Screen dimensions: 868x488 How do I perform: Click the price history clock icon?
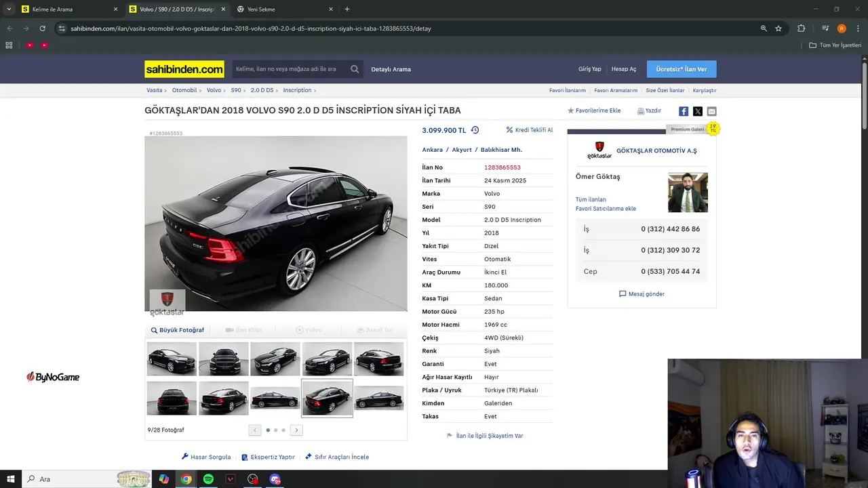click(x=475, y=130)
